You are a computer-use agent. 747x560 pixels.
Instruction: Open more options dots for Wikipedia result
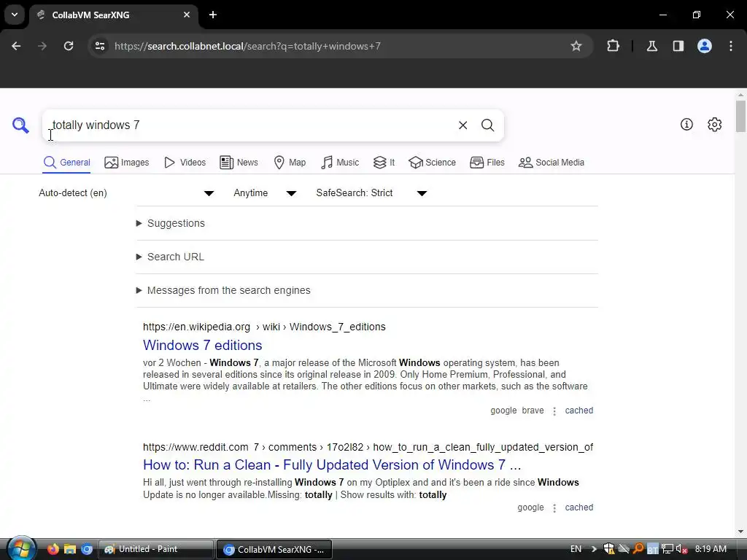pyautogui.click(x=554, y=411)
